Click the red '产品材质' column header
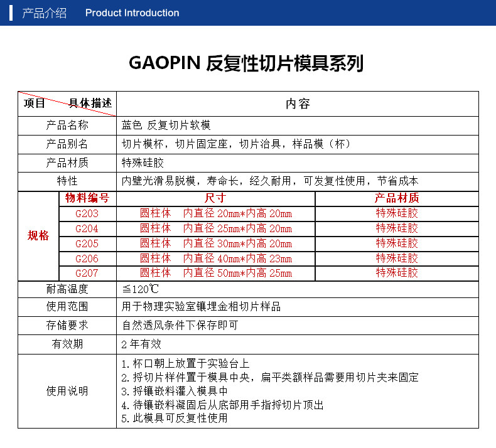496x448 pixels. [x=397, y=198]
